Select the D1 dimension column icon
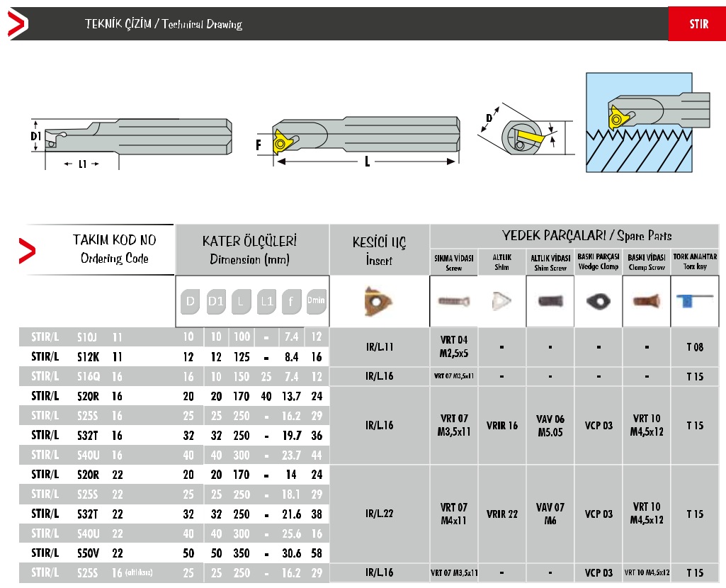The width and height of the screenshot is (726, 588). 216,301
